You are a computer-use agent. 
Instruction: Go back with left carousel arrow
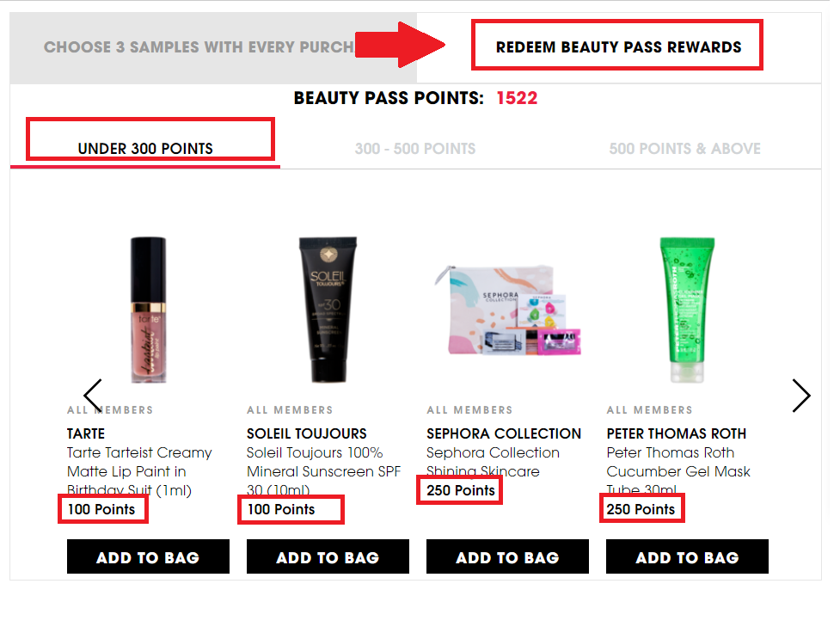pyautogui.click(x=93, y=396)
